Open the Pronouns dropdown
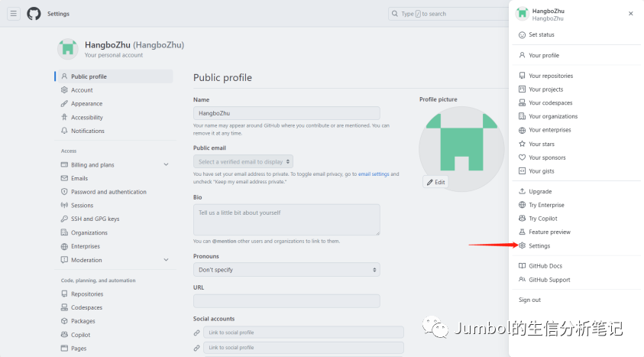This screenshot has width=644, height=357. 286,270
